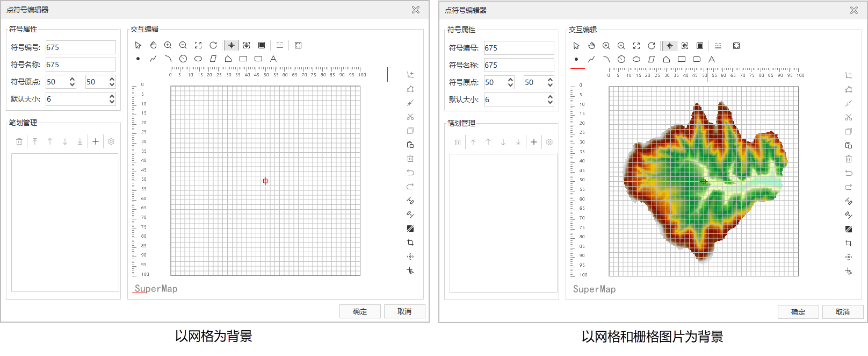Pick the text 'A' tool in right editor
Screen dimensions: 868x356
[712, 59]
